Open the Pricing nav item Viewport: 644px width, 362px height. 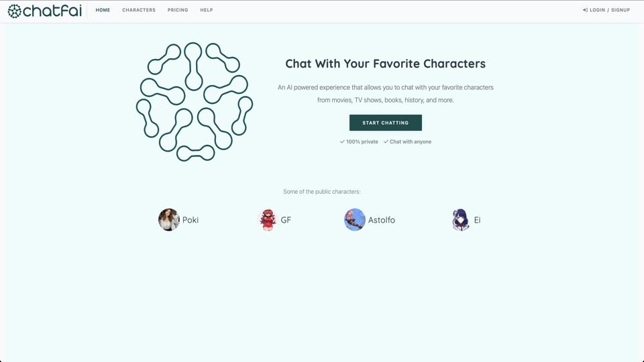(178, 11)
